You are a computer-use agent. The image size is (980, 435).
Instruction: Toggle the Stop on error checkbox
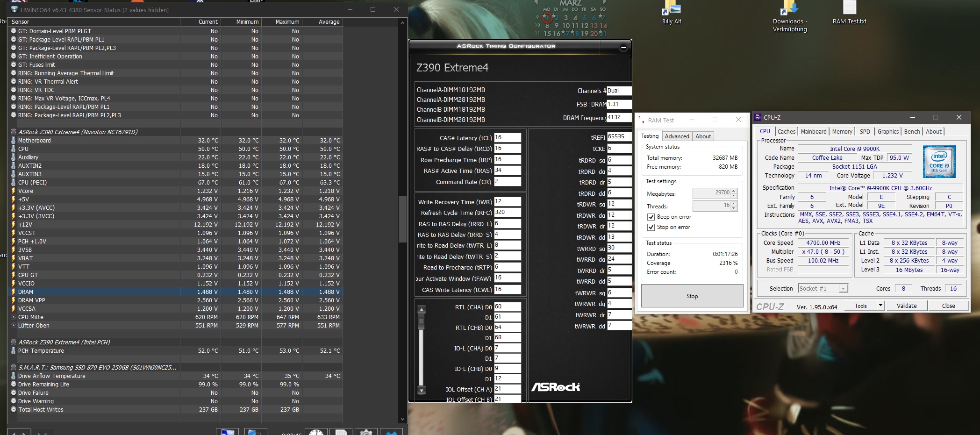tap(651, 227)
